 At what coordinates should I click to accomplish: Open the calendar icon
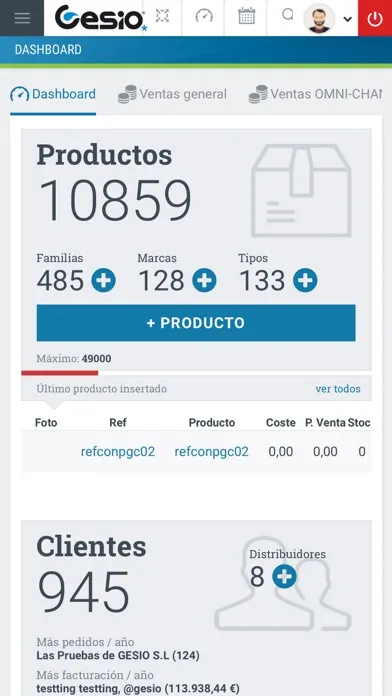point(246,16)
